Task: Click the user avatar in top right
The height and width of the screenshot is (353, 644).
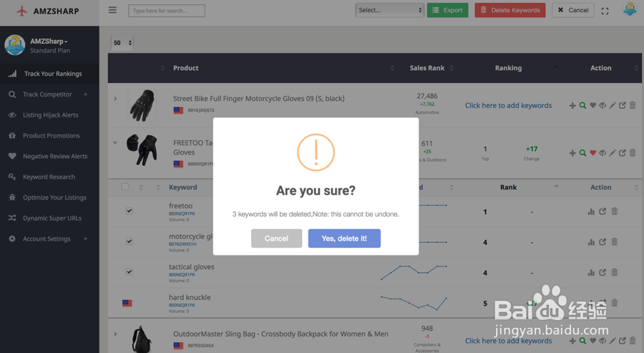Action: (x=630, y=9)
